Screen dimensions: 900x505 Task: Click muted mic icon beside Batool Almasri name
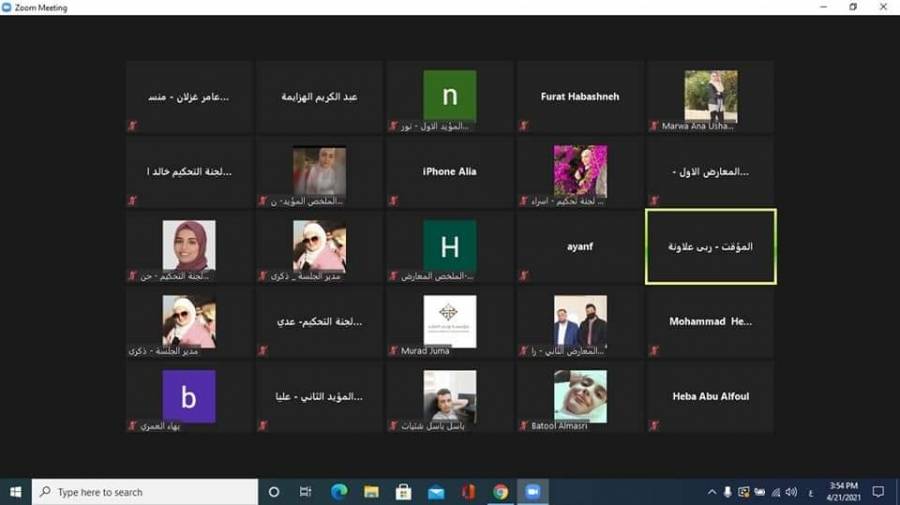[523, 426]
